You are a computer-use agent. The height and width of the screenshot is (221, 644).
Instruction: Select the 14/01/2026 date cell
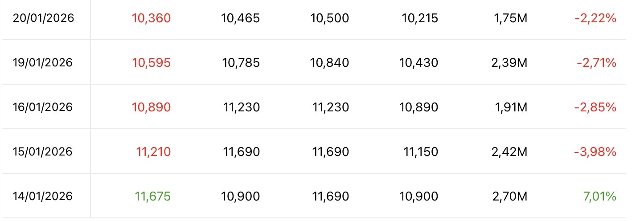[42, 196]
